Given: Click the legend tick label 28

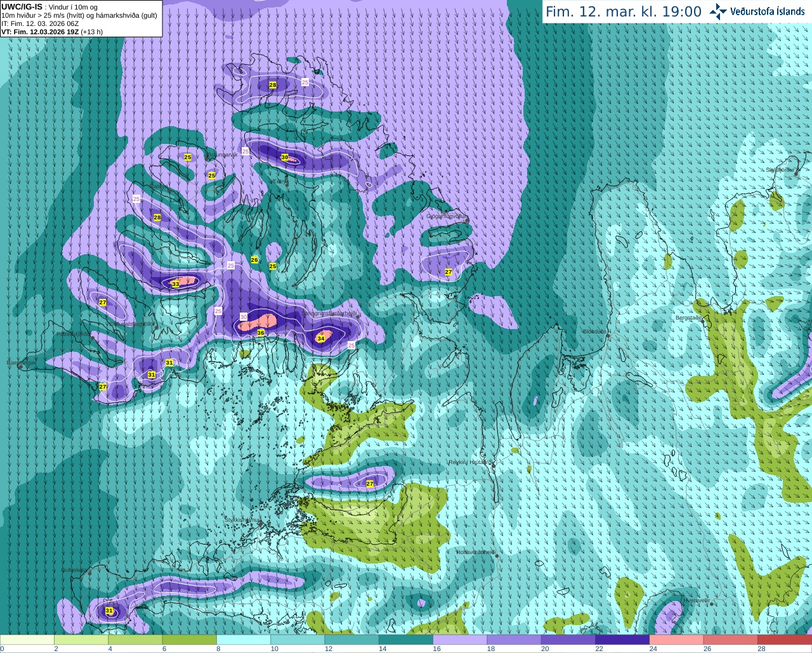Looking at the screenshot, I should [x=761, y=649].
